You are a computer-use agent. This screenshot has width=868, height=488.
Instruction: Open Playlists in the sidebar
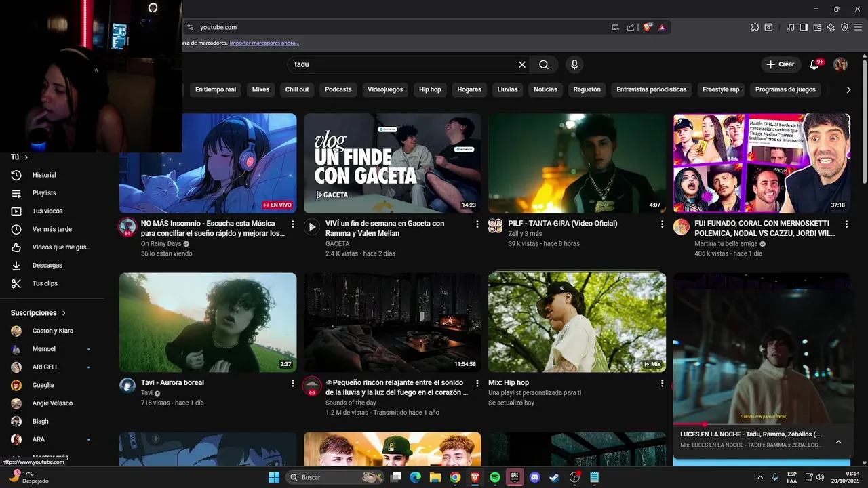click(52, 193)
